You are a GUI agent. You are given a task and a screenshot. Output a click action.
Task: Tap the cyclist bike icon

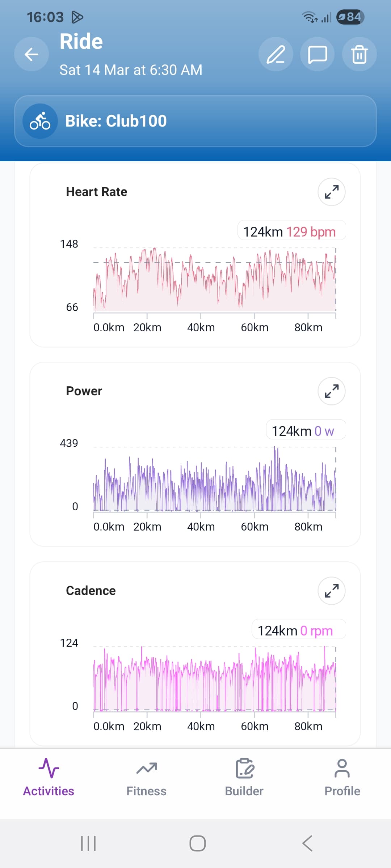click(x=40, y=121)
